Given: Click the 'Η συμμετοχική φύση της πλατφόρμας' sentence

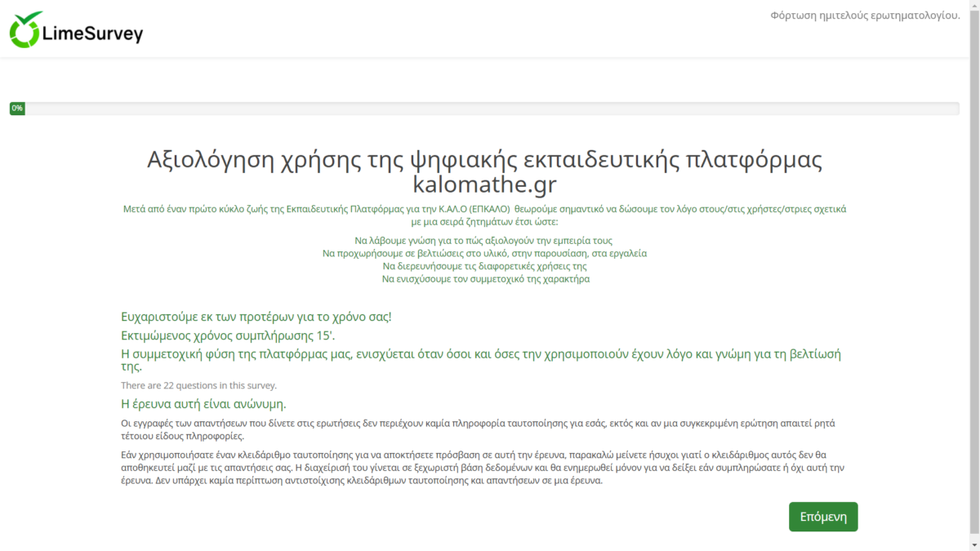Looking at the screenshot, I should [482, 354].
